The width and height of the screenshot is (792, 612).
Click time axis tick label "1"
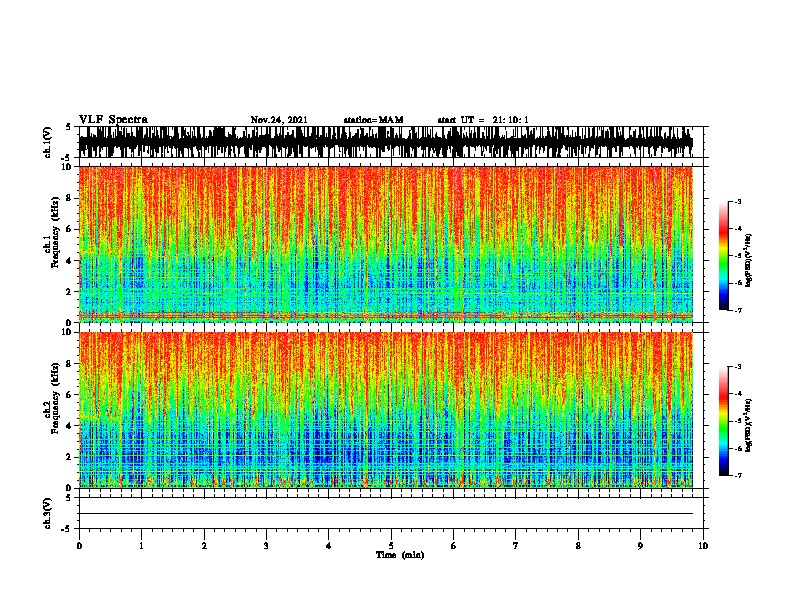[x=141, y=546]
